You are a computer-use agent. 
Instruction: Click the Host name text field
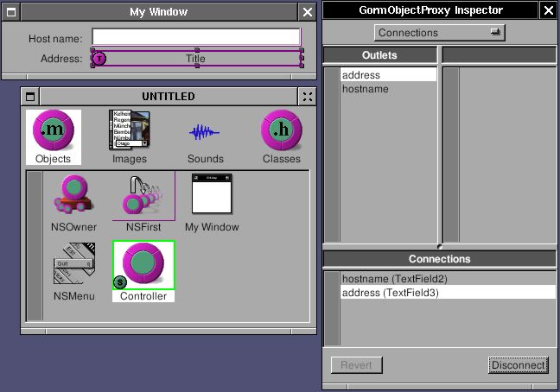(x=196, y=38)
